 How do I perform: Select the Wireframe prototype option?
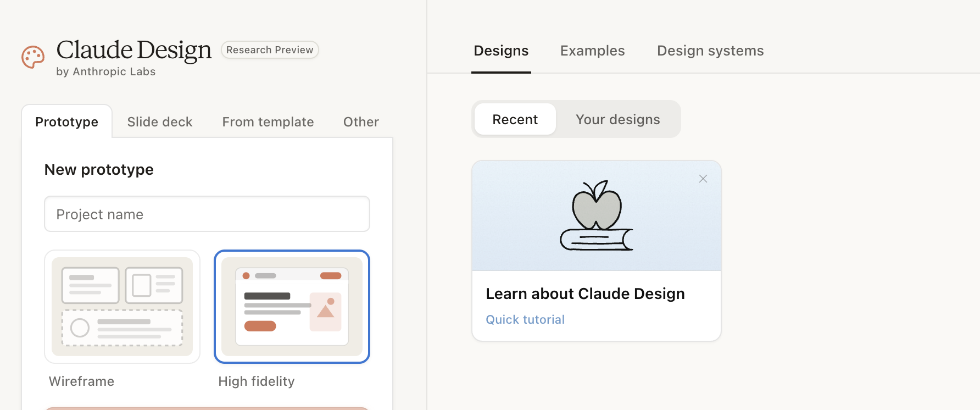pyautogui.click(x=122, y=307)
